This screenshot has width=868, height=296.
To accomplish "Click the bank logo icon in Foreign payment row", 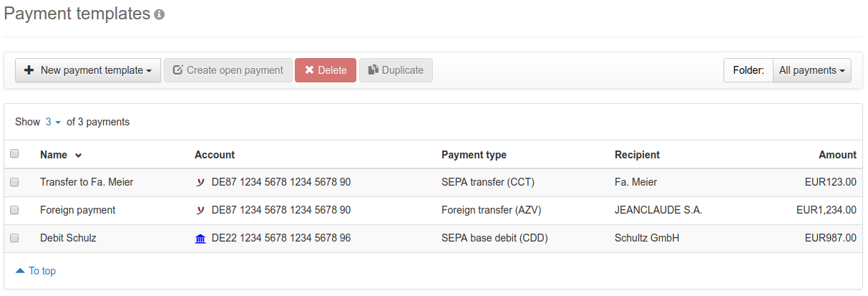I will point(200,210).
